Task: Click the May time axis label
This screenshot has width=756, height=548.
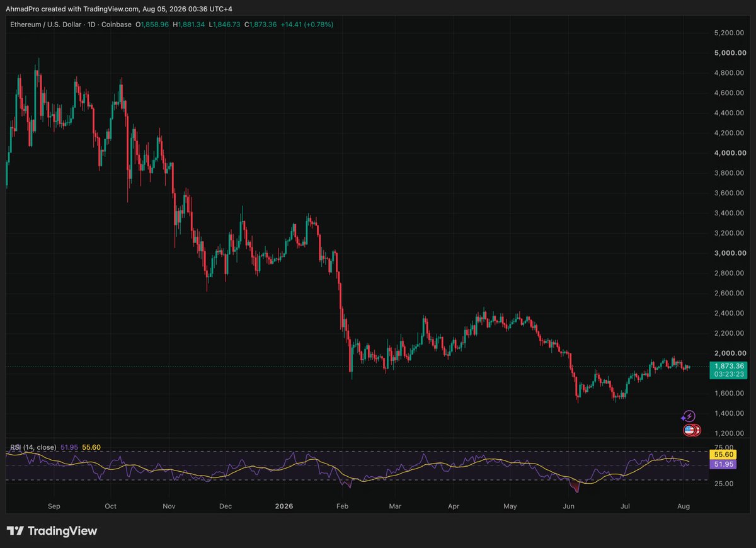Action: pyautogui.click(x=511, y=506)
